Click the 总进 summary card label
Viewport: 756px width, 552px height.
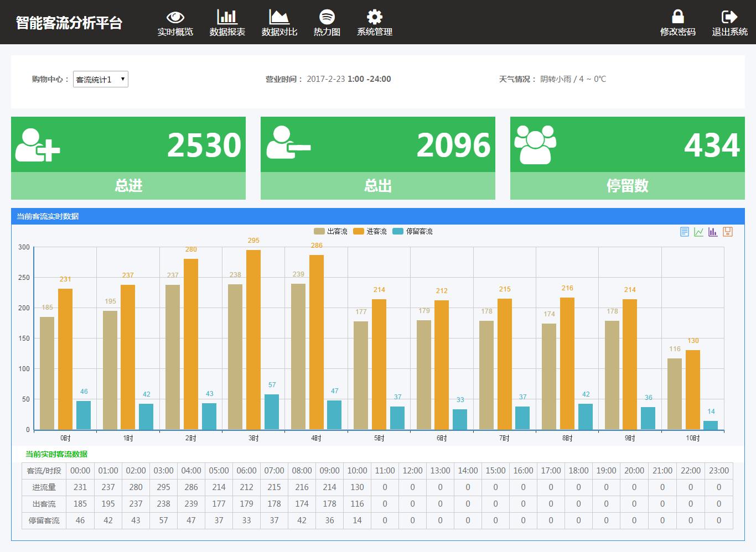tap(128, 186)
